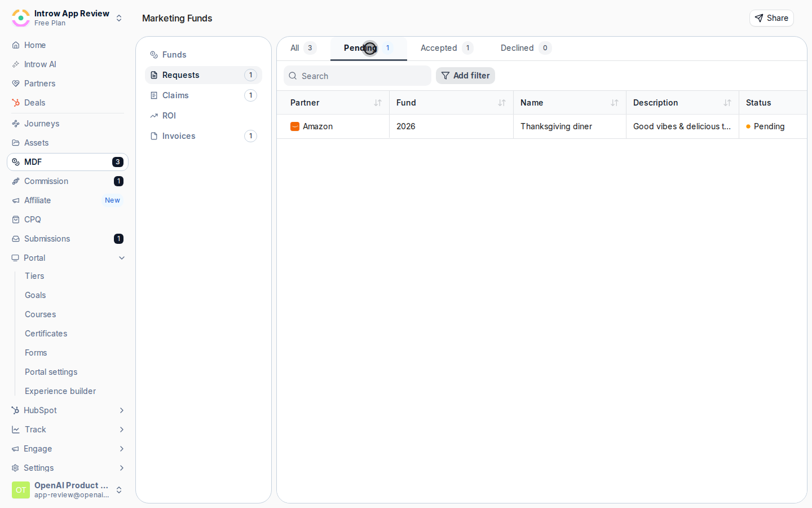This screenshot has height=508, width=812.
Task: Click the Good vibes description cell
Action: (683, 126)
